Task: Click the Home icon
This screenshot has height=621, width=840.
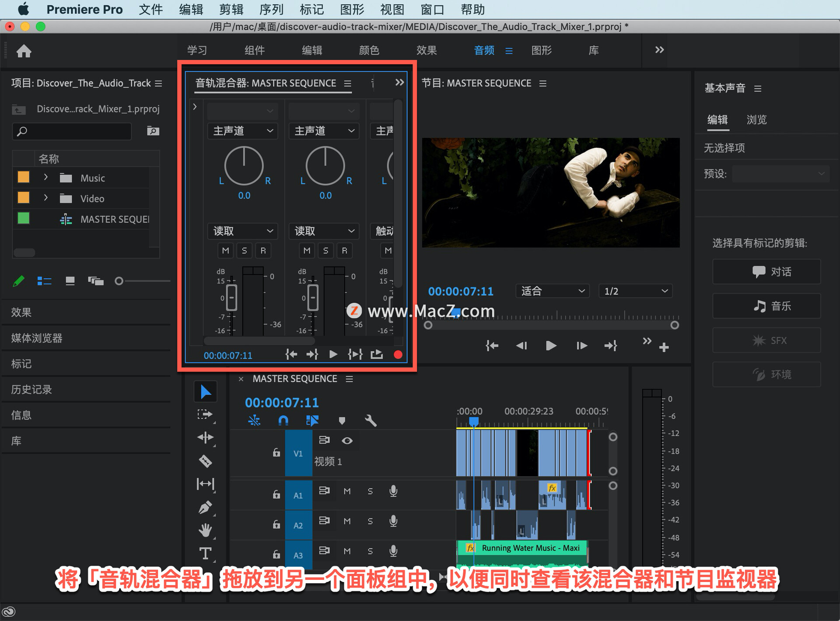Action: [24, 51]
